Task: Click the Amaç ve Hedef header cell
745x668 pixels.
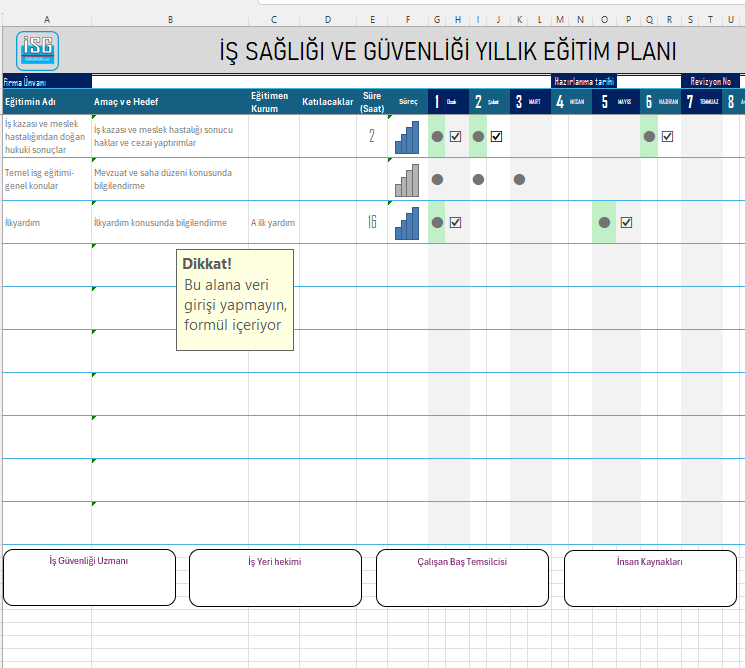Action: (x=170, y=102)
